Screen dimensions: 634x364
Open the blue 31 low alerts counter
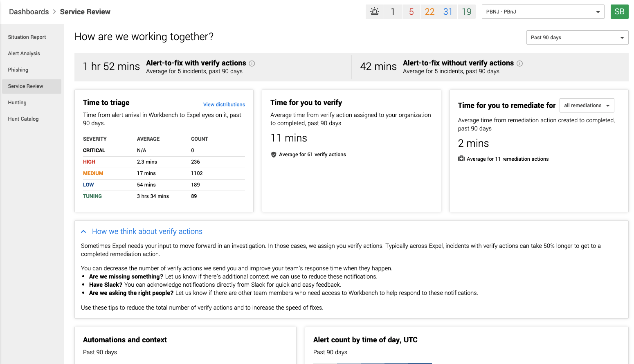tap(448, 11)
